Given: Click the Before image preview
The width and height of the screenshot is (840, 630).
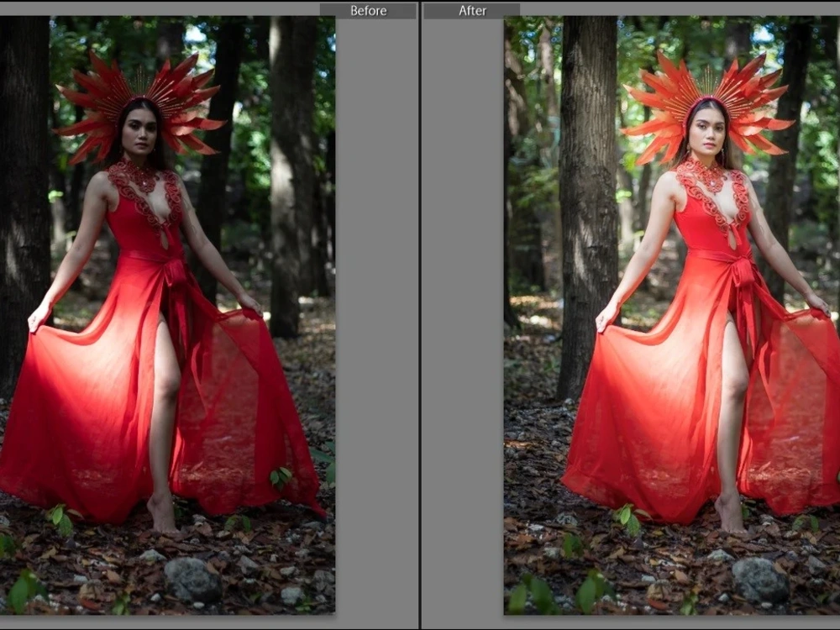Looking at the screenshot, I should (168, 336).
